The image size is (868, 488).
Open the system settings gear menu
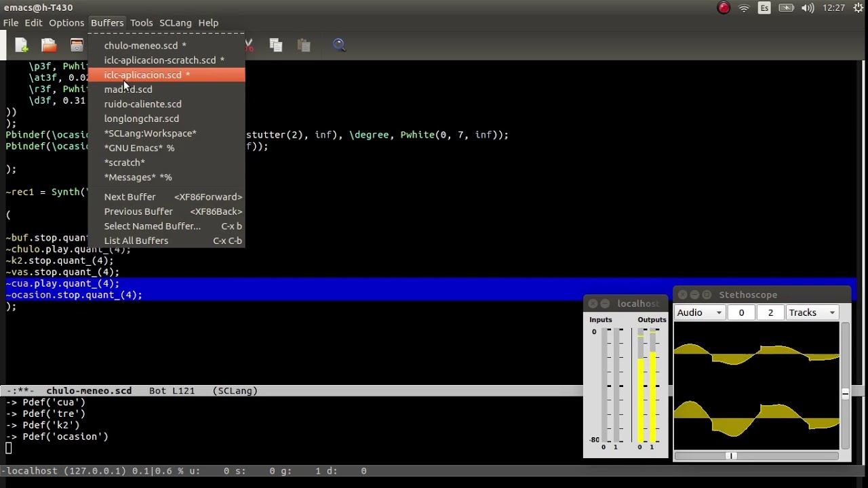(x=859, y=8)
